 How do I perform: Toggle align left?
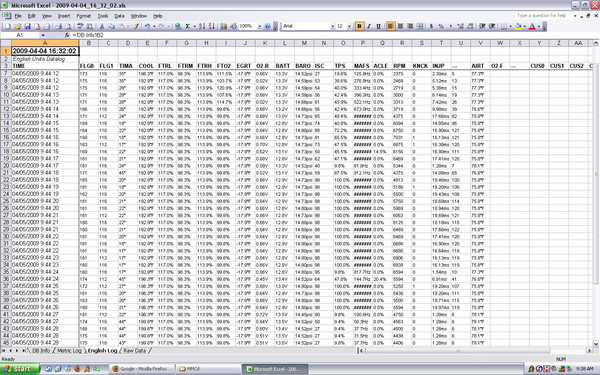[x=390, y=26]
